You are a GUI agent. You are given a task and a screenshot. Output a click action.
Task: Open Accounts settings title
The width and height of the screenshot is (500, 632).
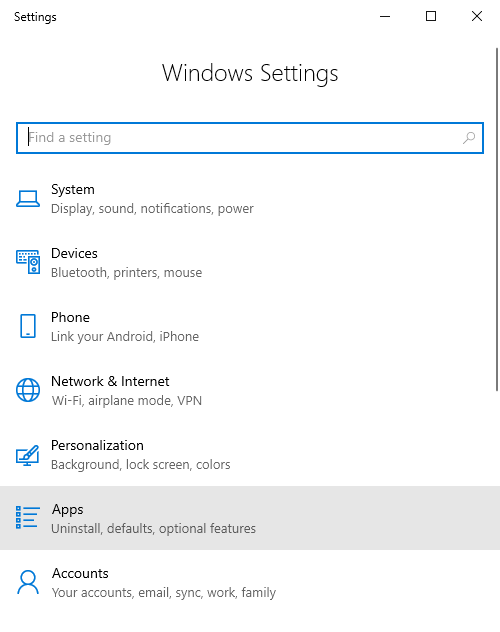[x=80, y=573]
